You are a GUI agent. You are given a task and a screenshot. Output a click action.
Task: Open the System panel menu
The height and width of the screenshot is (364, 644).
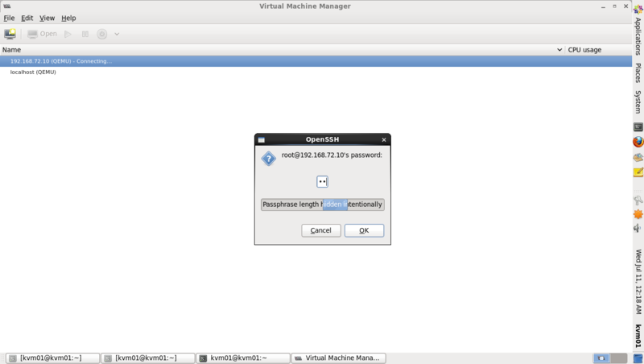coord(638,102)
